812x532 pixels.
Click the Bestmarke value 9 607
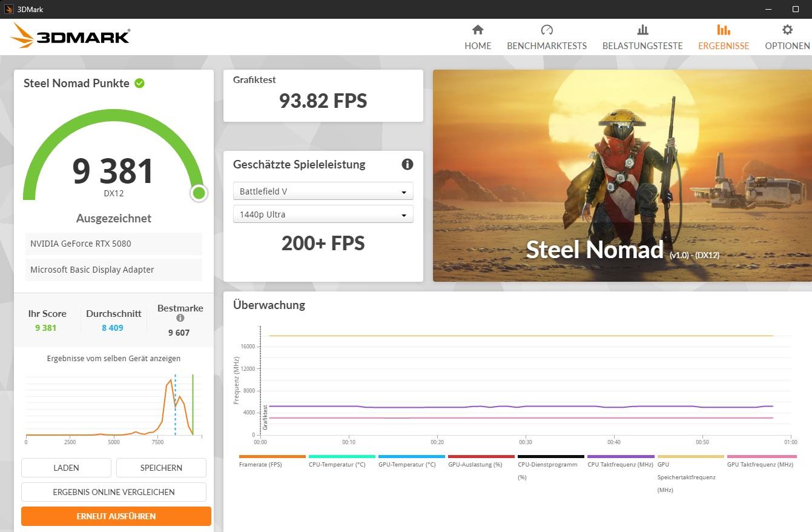point(179,333)
